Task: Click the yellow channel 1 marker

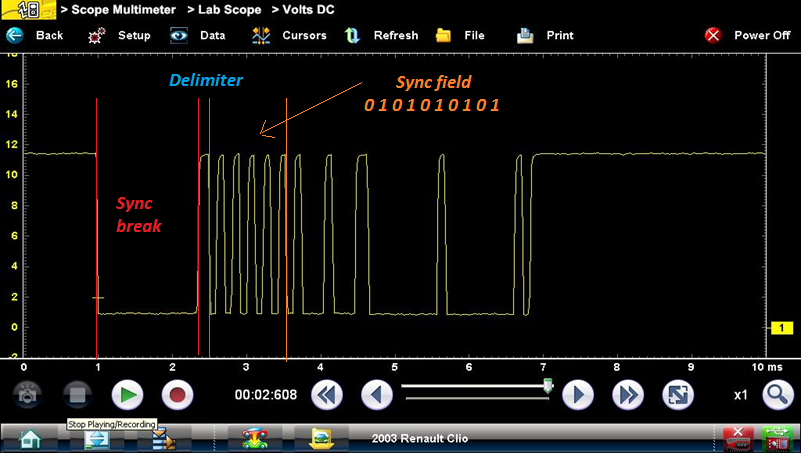Action: 781,328
